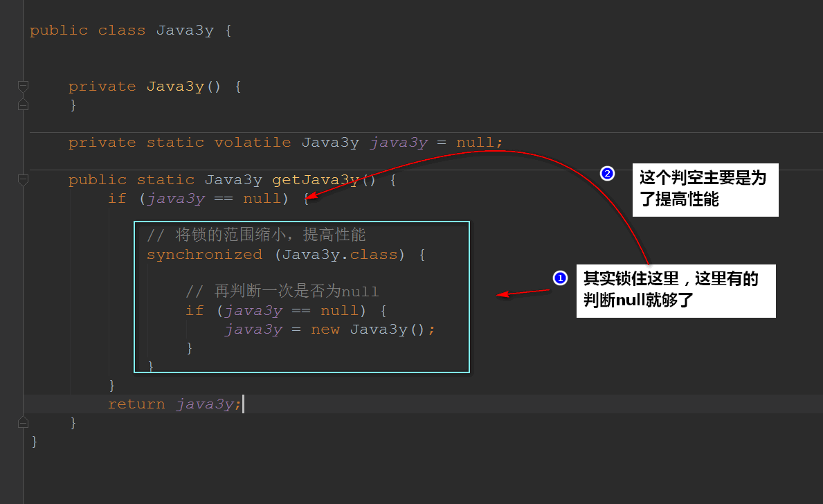
Task: Click the comment '// 将锁的范围缩小，提高性能'
Action: pyautogui.click(x=256, y=235)
